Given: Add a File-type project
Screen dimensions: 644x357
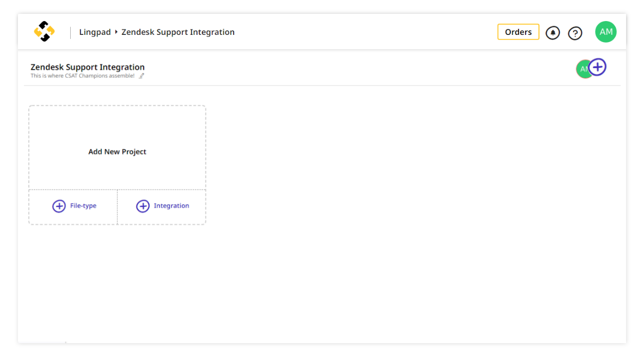Looking at the screenshot, I should 73,206.
